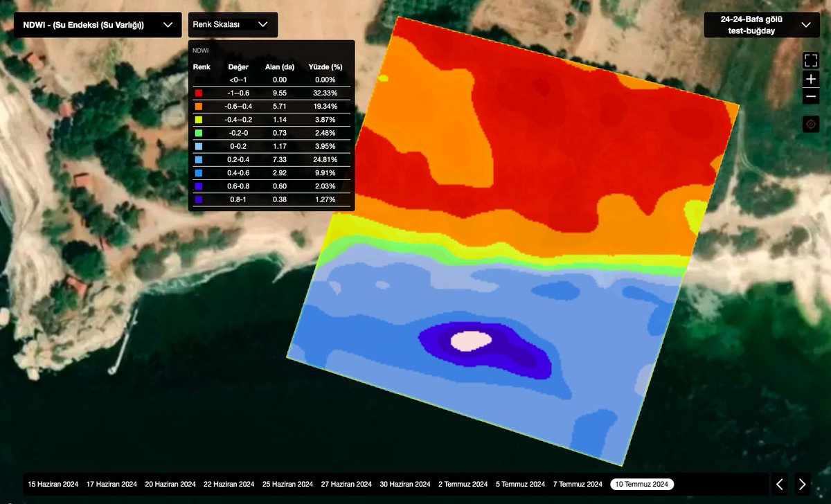831x504 pixels.
Task: Click the Yüzde (%) column header
Action: click(326, 67)
